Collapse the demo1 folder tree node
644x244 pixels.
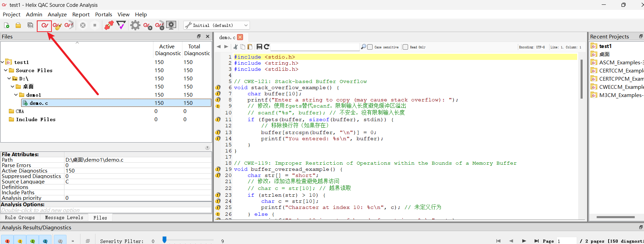pyautogui.click(x=16, y=95)
